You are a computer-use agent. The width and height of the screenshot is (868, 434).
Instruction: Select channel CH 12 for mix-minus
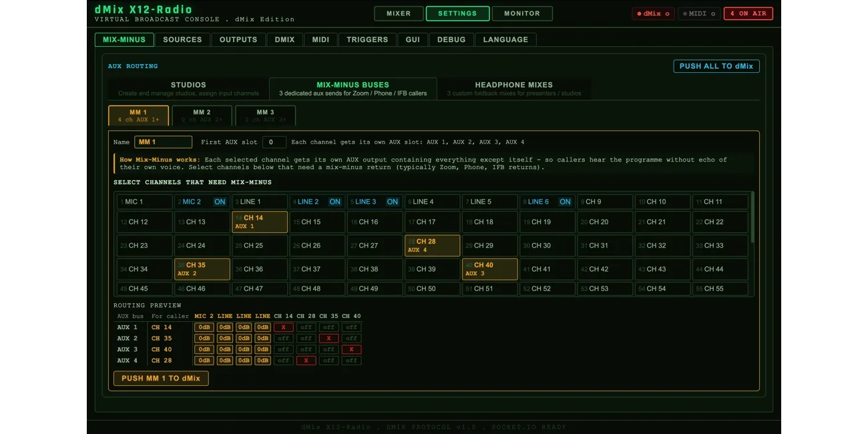click(144, 222)
